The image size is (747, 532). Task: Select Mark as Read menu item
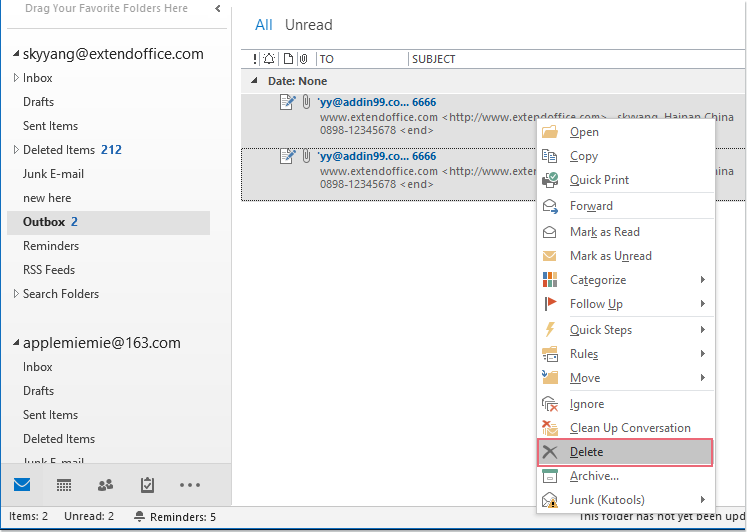[604, 232]
